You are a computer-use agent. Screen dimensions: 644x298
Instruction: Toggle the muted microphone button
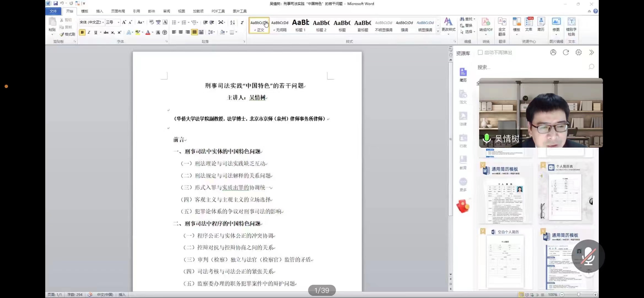point(588,256)
